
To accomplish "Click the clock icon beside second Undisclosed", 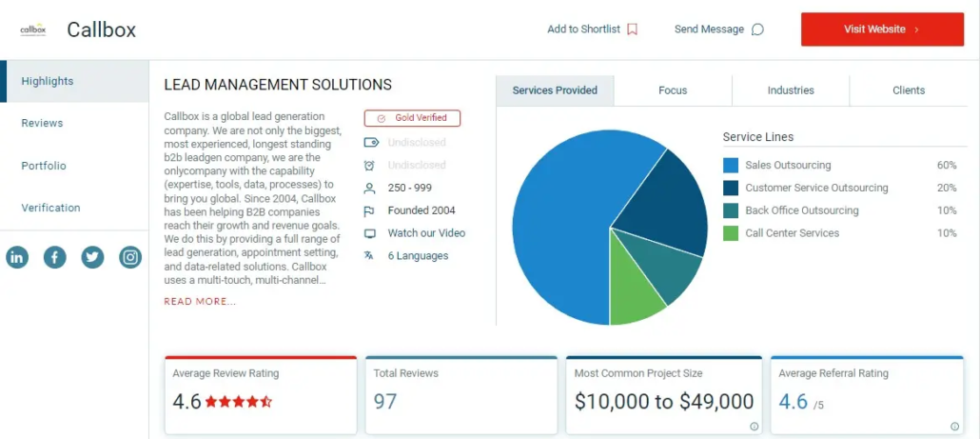I will click(x=370, y=165).
